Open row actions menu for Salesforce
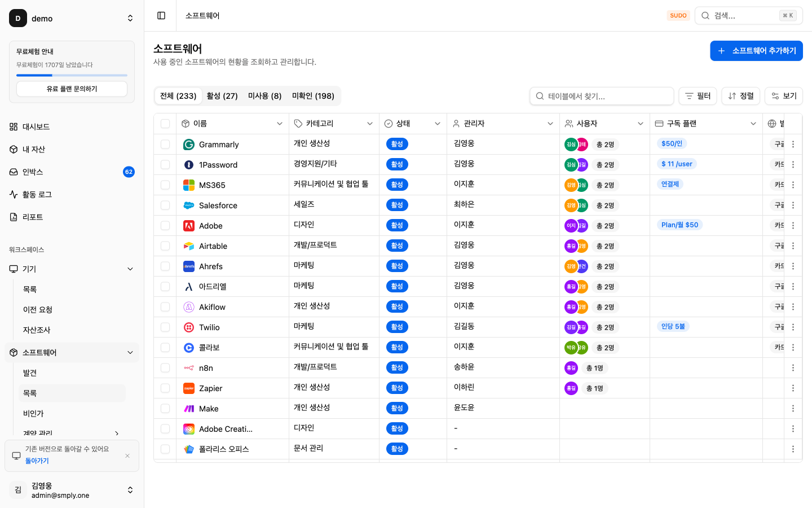Image resolution: width=812 pixels, height=508 pixels. point(793,205)
